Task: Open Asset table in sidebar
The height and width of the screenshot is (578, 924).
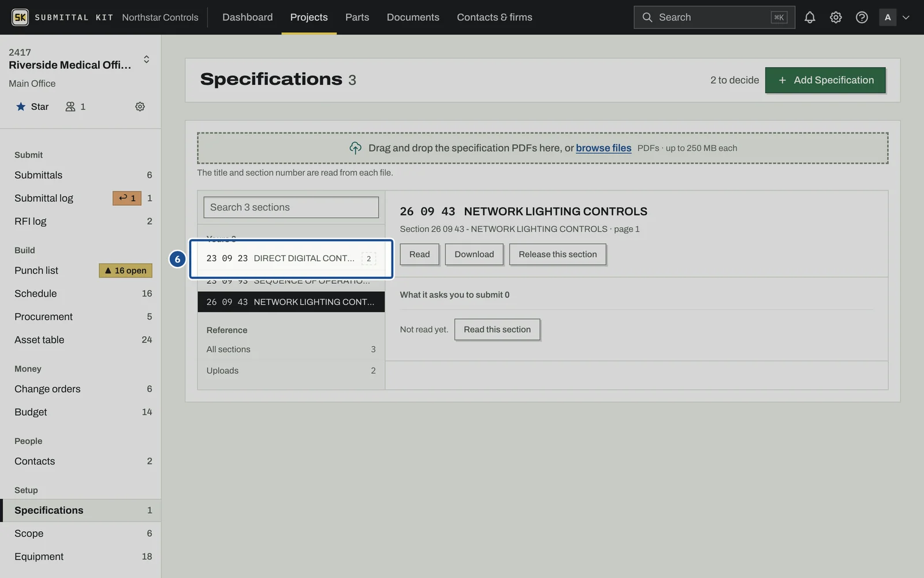Action: tap(81, 340)
